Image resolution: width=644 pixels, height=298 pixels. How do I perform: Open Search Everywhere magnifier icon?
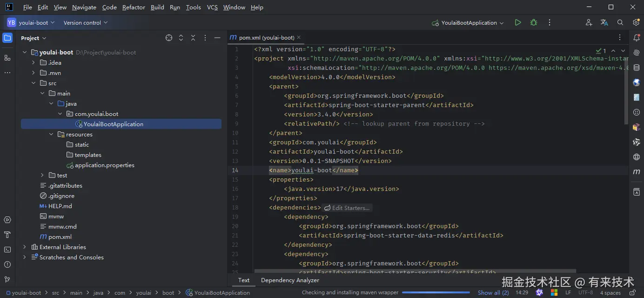tap(620, 23)
